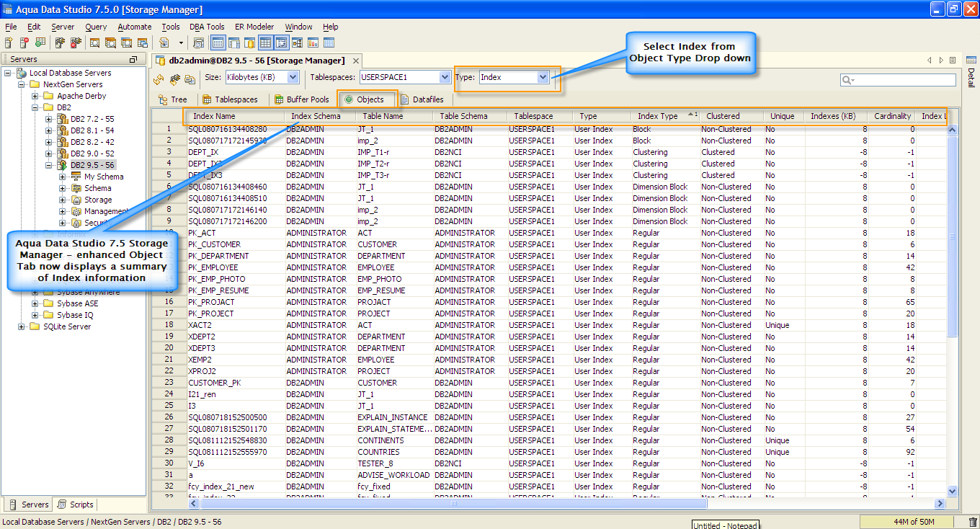
Task: Open the Detail side tab
Action: (971, 73)
